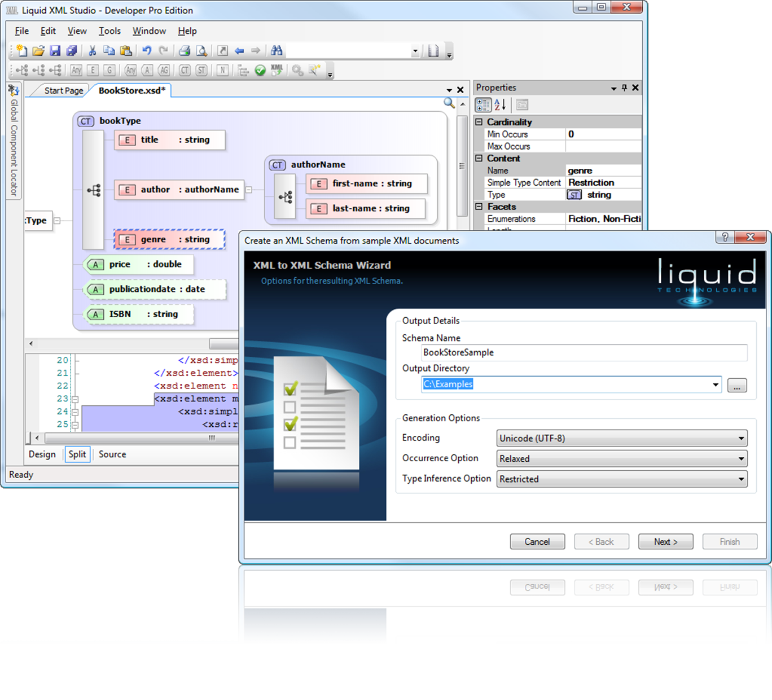Click the Copy toolbar icon
The height and width of the screenshot is (700, 772).
(x=109, y=51)
